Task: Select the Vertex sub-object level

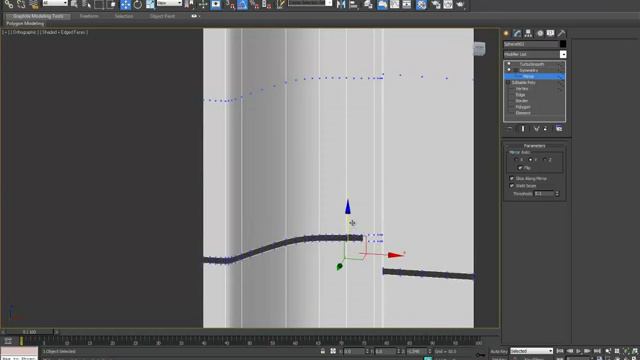Action: coord(522,89)
